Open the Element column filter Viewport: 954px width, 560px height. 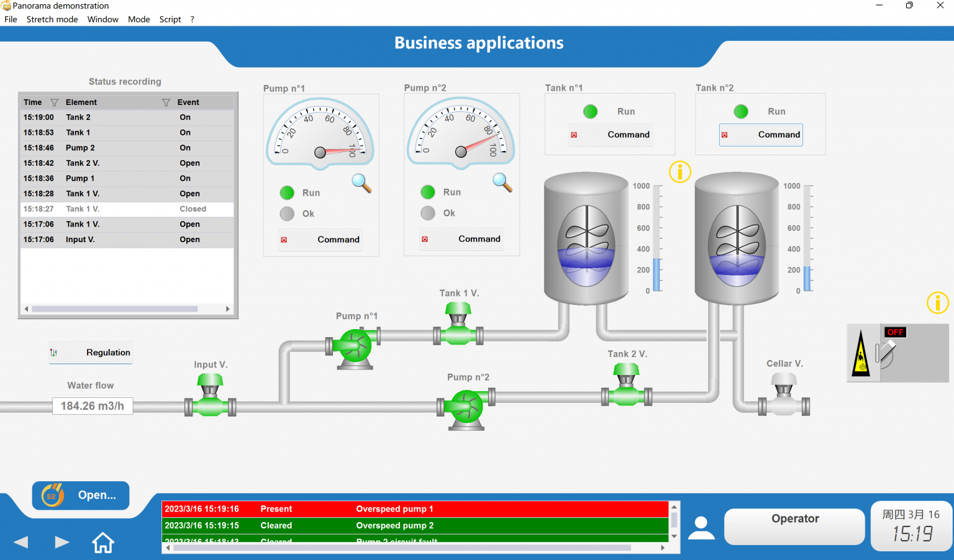[x=166, y=102]
